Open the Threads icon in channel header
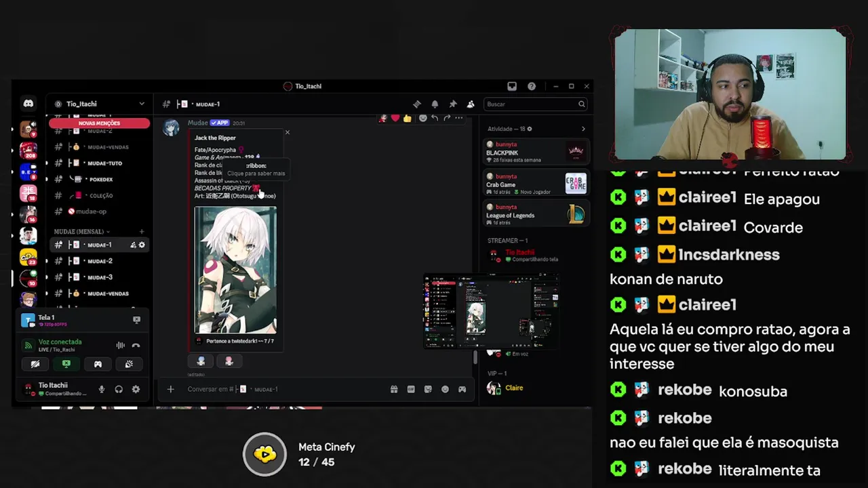The width and height of the screenshot is (868, 488). (x=417, y=104)
